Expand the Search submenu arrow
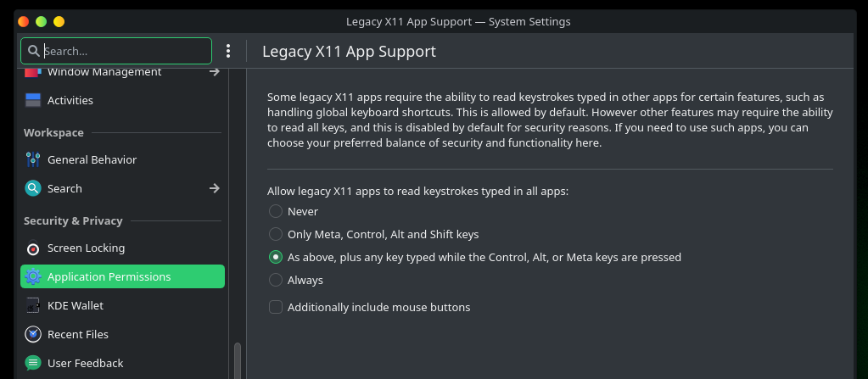 [x=215, y=188]
